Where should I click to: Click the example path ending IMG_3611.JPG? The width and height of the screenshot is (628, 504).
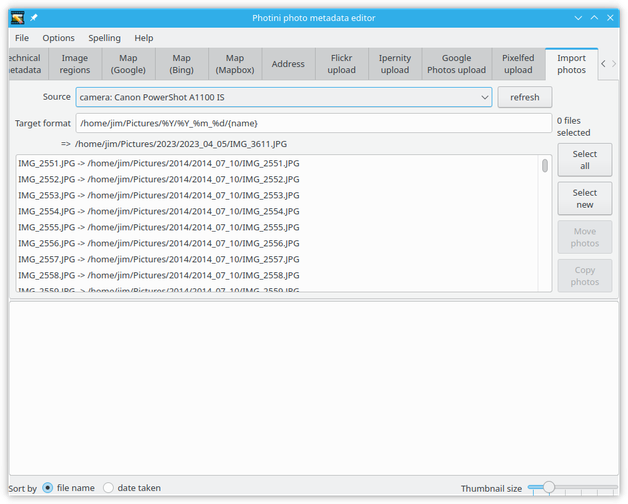point(181,144)
